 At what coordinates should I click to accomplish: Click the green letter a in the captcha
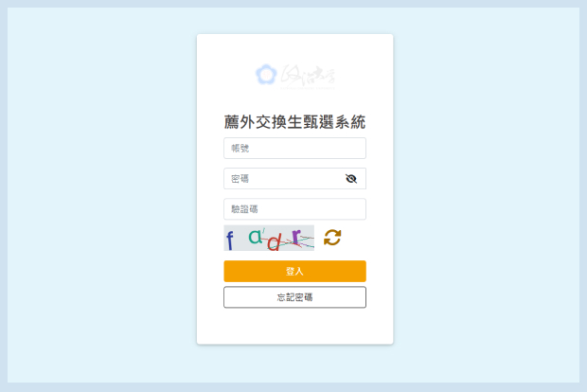pyautogui.click(x=256, y=237)
